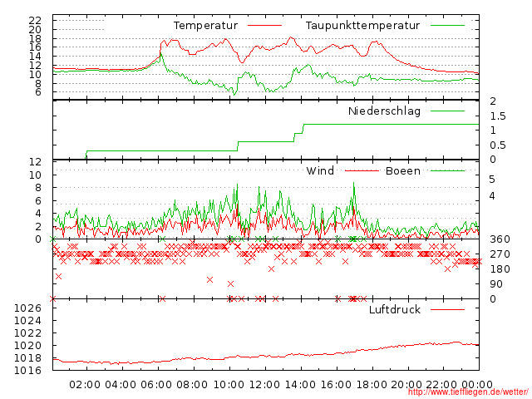Image resolution: width=532 pixels, height=399 pixels.
Task: Click the tieffliegen.de/wetter URL link
Action: coord(468,392)
